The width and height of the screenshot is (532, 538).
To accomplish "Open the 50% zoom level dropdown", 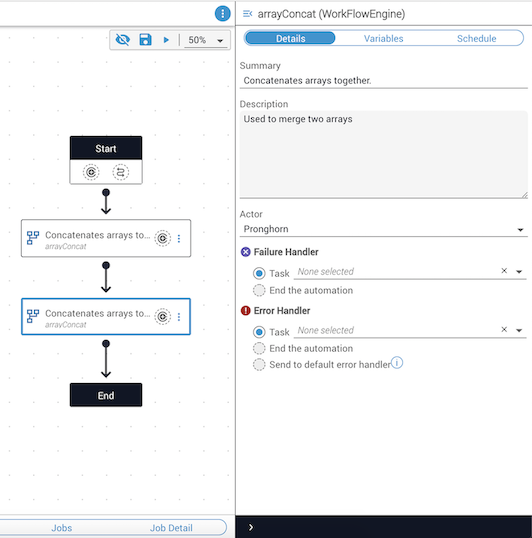I will click(x=206, y=40).
